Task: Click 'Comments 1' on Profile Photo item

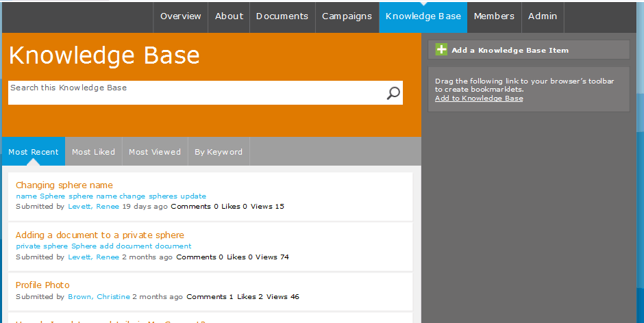Action: click(x=210, y=297)
